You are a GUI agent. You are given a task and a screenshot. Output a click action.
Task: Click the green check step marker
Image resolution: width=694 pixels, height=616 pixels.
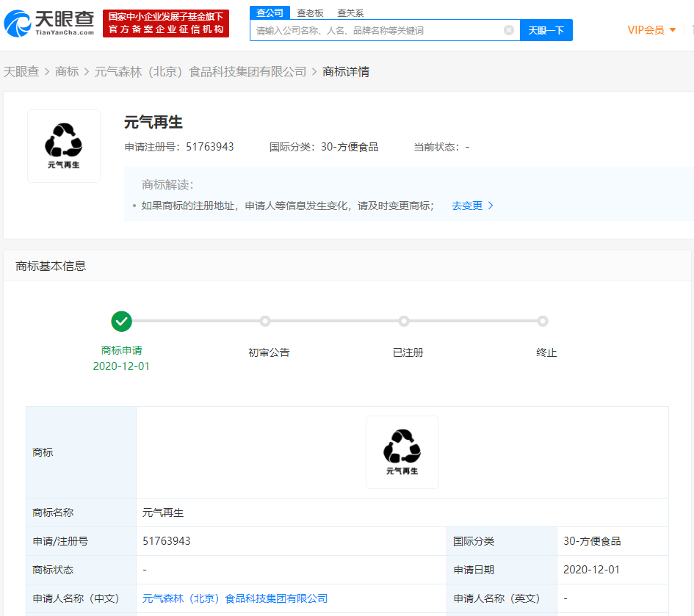pos(122,322)
